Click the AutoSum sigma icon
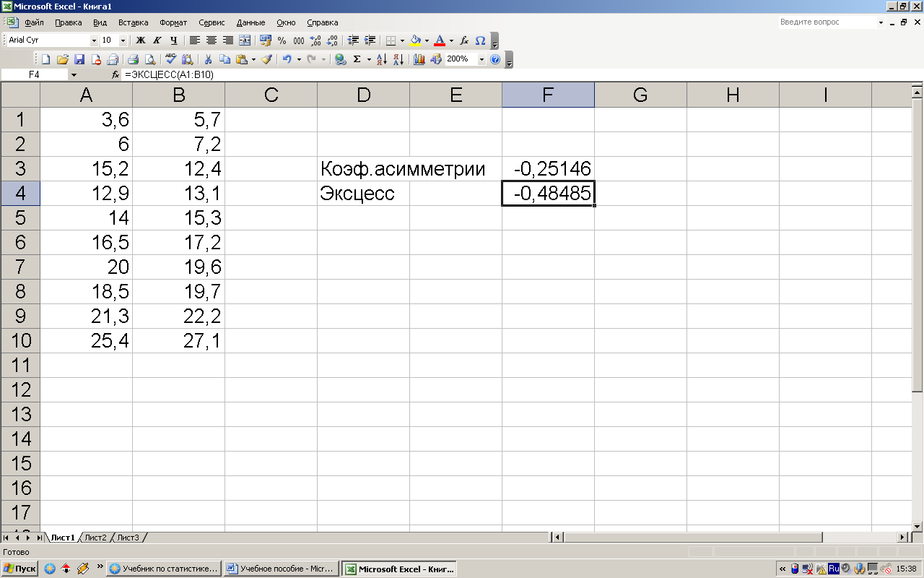The height and width of the screenshot is (578, 924). 357,59
